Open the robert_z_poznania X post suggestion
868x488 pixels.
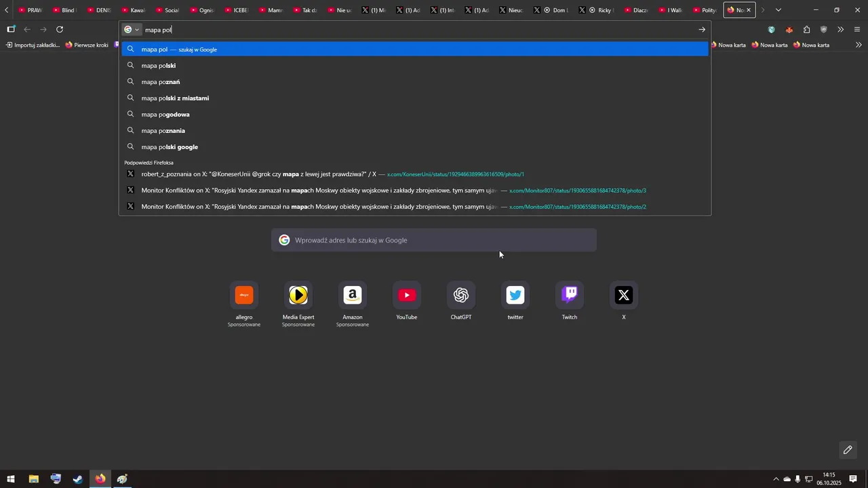coord(415,174)
